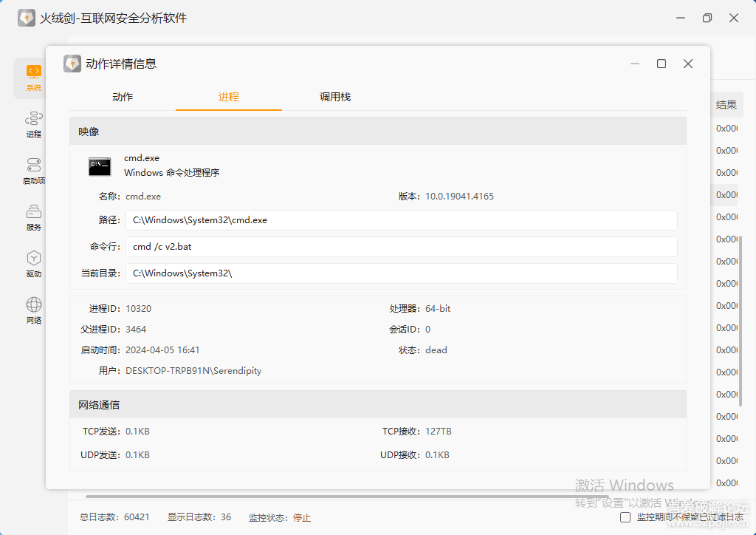This screenshot has height=535, width=756.
Task: Click the 命令行 field containing cmd /c v2.bat
Action: tap(402, 247)
